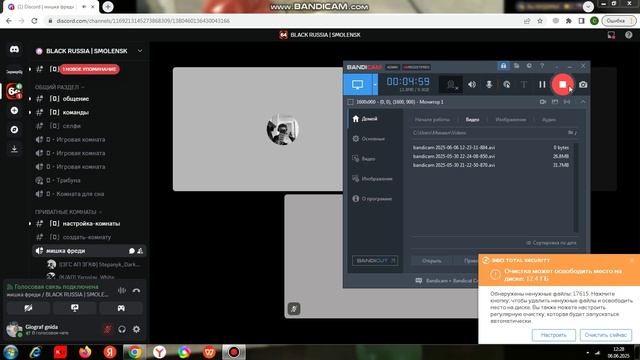Open Bandicam General settings section
Viewport: 640px width, 360px height.
point(374,139)
